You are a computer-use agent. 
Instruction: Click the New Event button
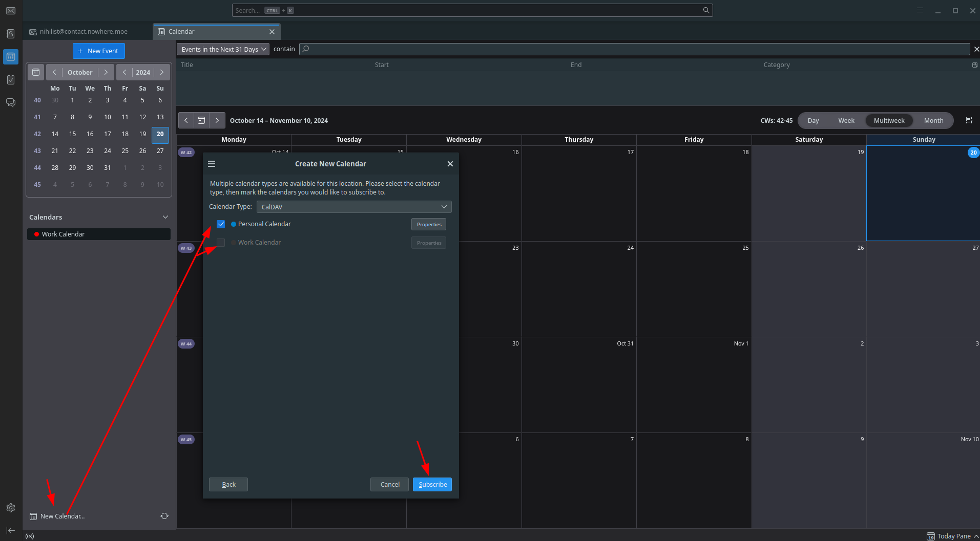(98, 51)
